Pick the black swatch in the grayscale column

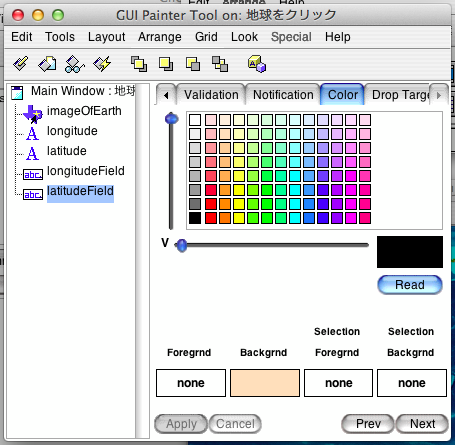pyautogui.click(x=195, y=218)
